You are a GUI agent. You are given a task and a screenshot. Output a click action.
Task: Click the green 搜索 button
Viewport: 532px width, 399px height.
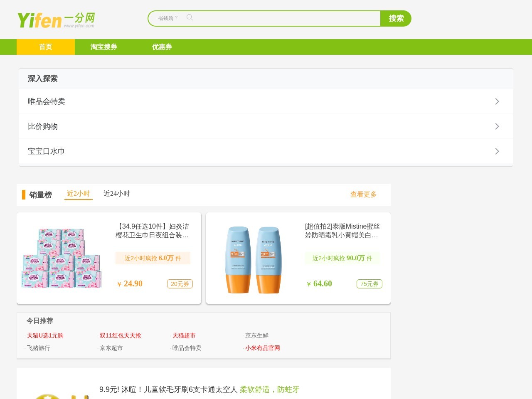coord(396,18)
